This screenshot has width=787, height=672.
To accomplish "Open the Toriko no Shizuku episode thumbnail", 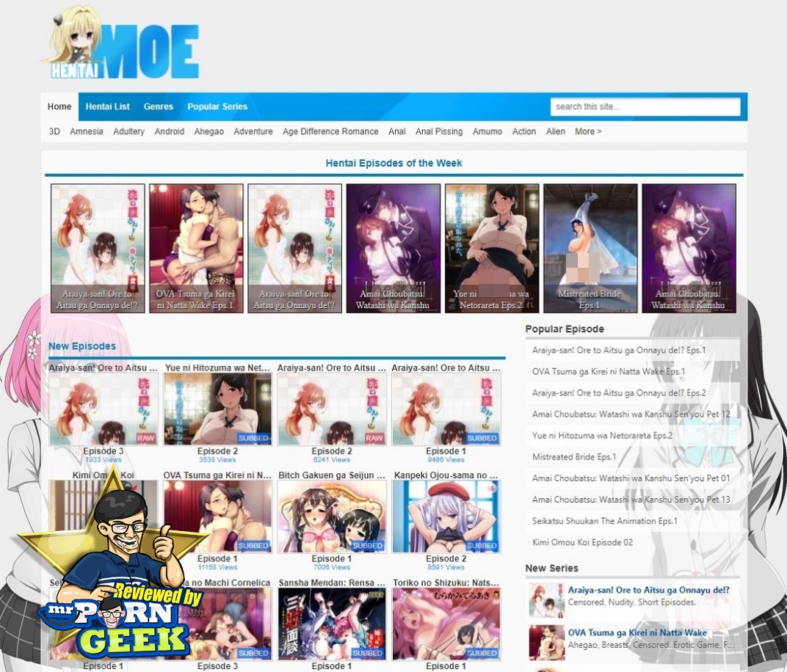I will tap(446, 624).
